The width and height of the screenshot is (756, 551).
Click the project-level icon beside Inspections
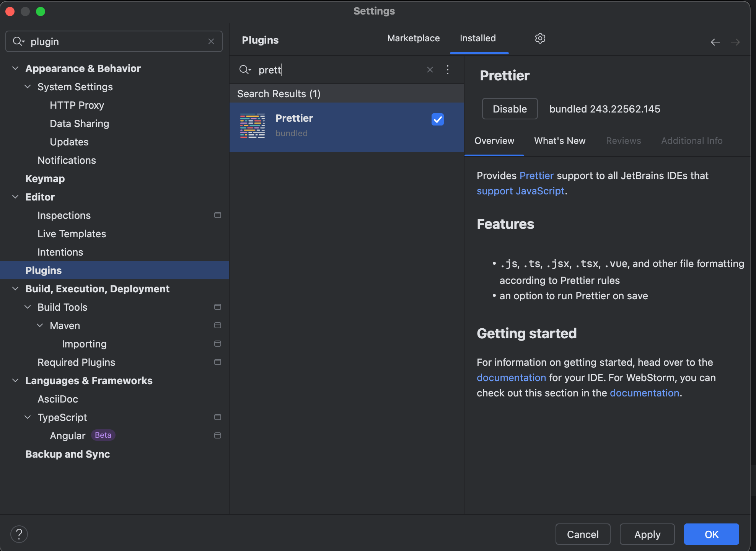pos(218,215)
